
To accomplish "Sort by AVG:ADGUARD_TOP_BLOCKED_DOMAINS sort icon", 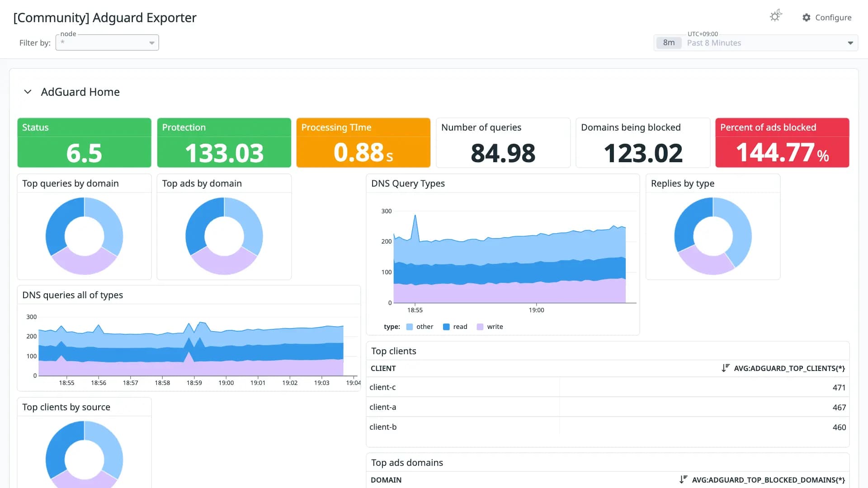I will pos(684,480).
